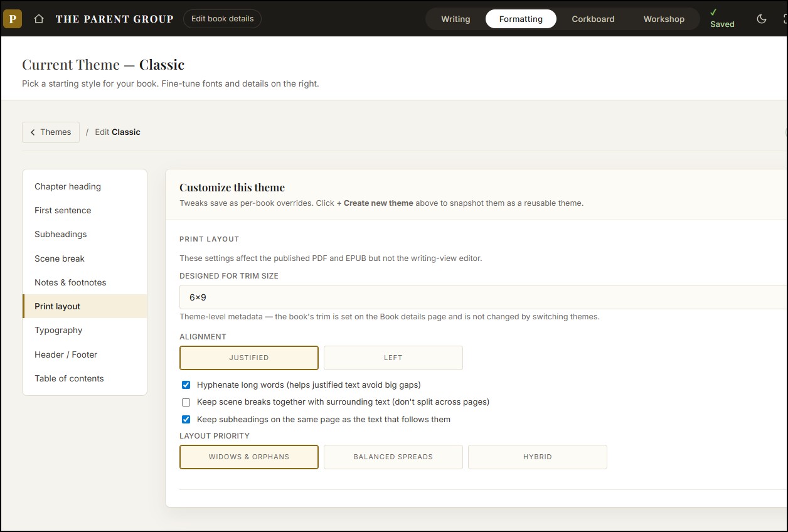Select Justified alignment

(x=249, y=358)
